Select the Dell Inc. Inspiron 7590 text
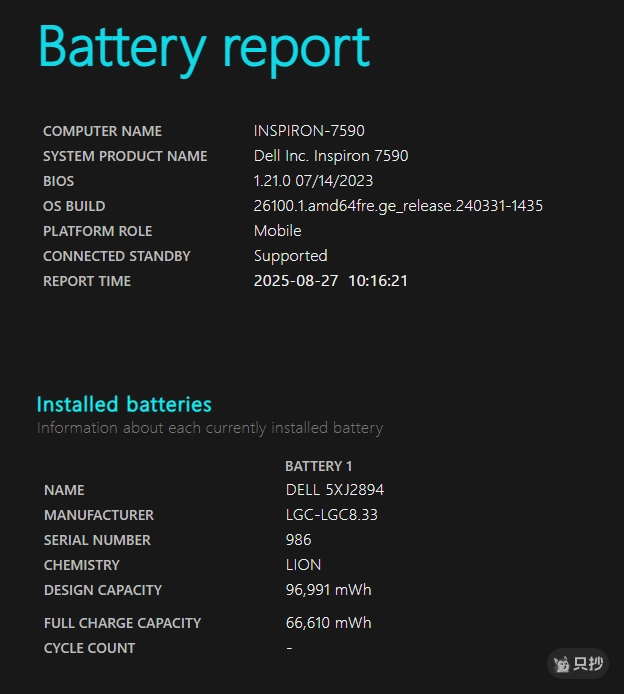 click(331, 156)
